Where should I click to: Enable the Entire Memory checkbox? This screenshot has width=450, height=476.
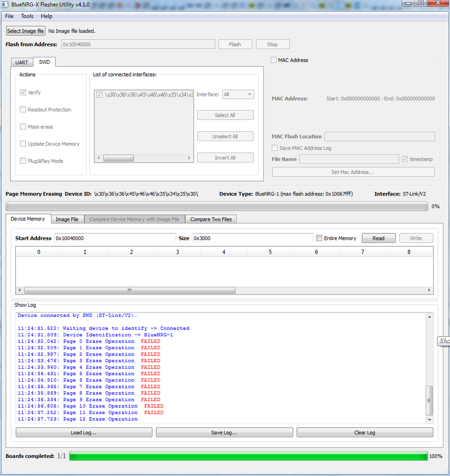(319, 238)
